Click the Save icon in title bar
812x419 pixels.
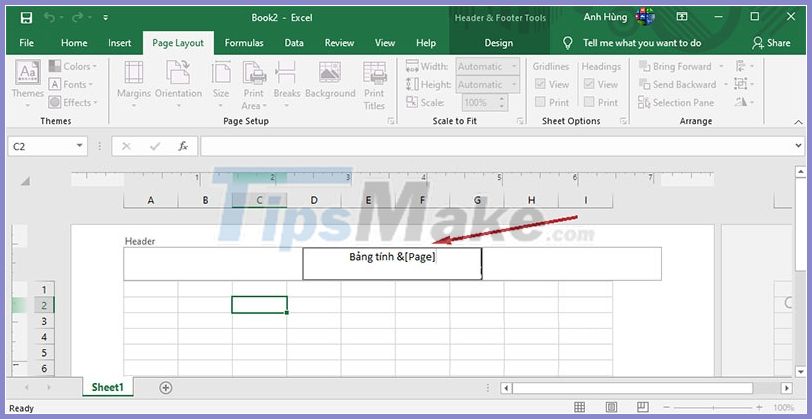26,18
